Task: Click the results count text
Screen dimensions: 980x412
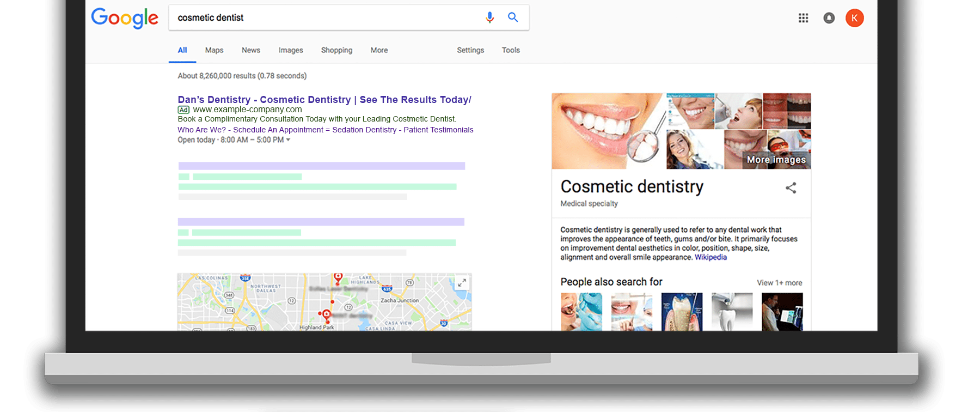Action: [242, 76]
